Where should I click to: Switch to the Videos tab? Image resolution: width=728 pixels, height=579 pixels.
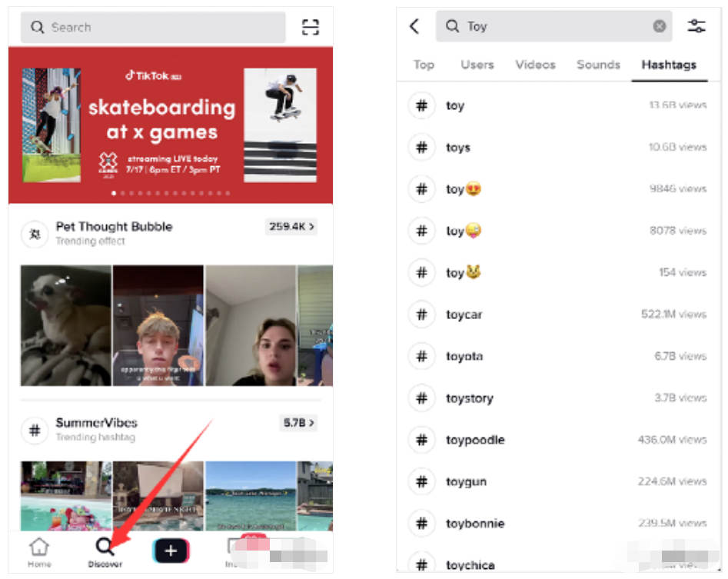[x=535, y=65]
